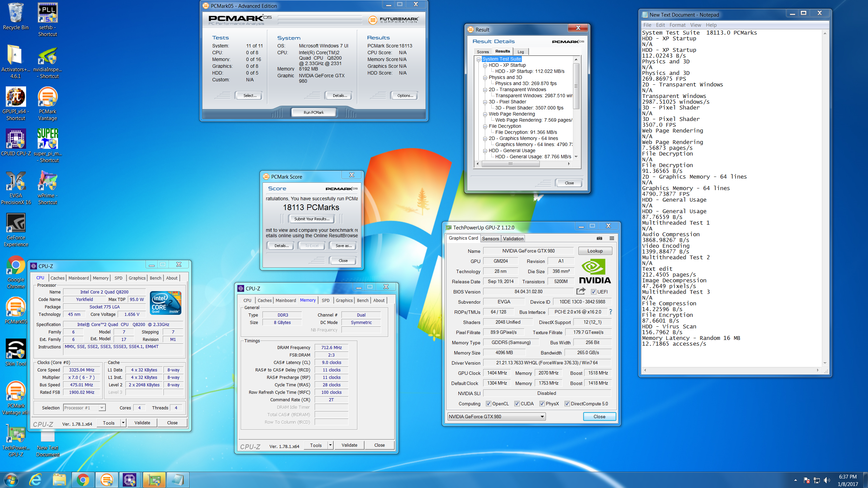Click the DRAM Frequency value 712.6 MHz
This screenshot has width=868, height=488.
point(331,347)
